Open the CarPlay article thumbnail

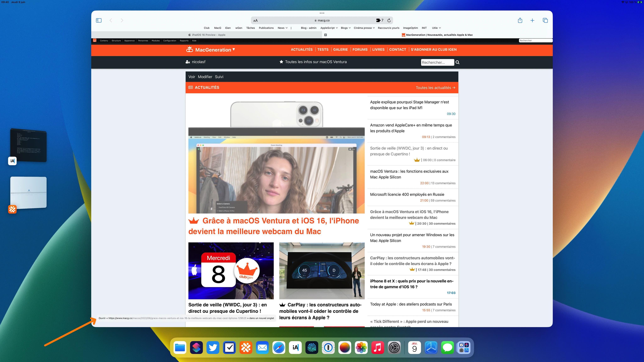(x=322, y=271)
